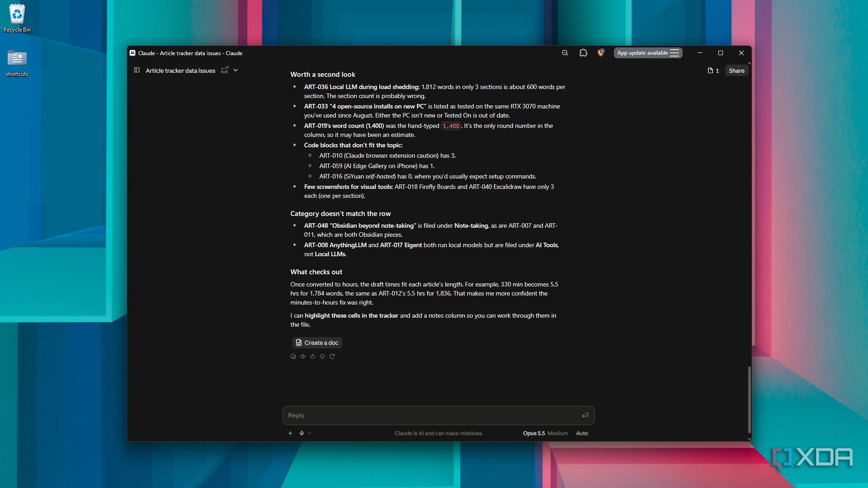Give thumbs up feedback
Screen dimensions: 868x488
312,357
